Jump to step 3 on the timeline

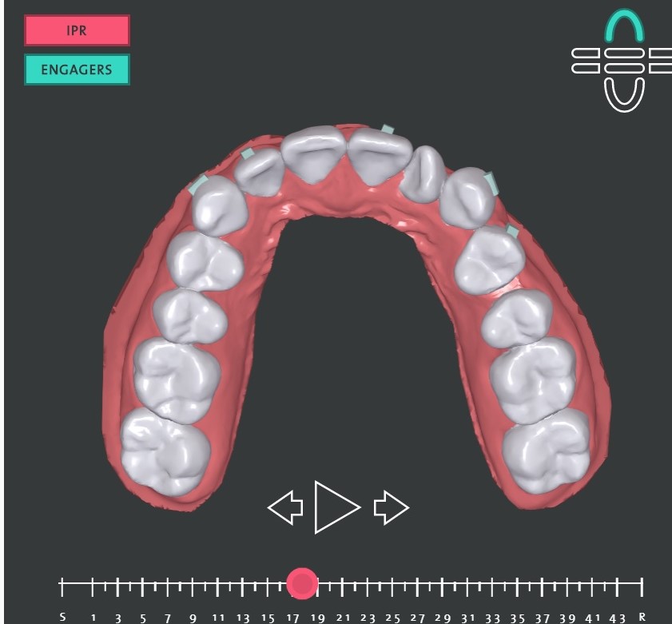[x=117, y=618]
